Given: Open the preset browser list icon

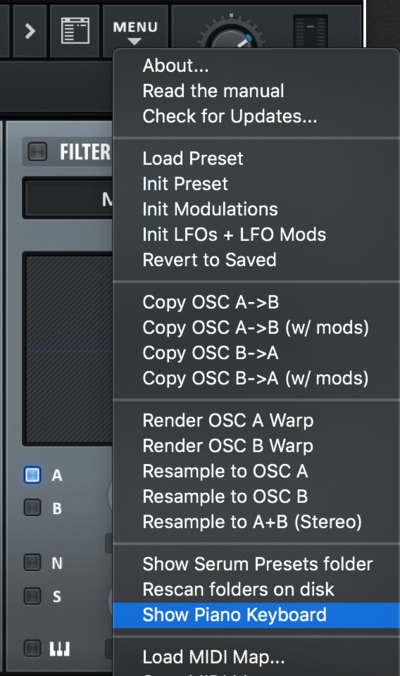Looking at the screenshot, I should coord(75,31).
